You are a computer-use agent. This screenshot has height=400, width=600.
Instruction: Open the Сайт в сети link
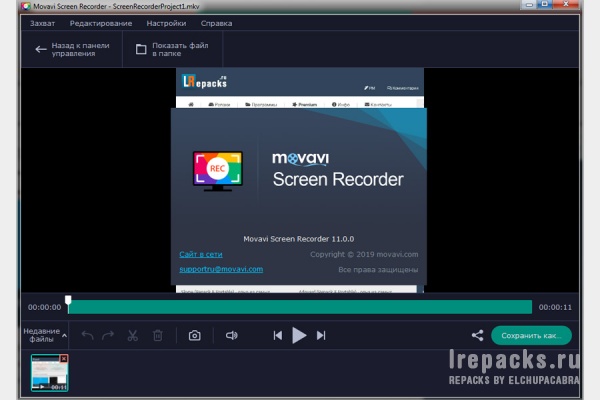[201, 254]
